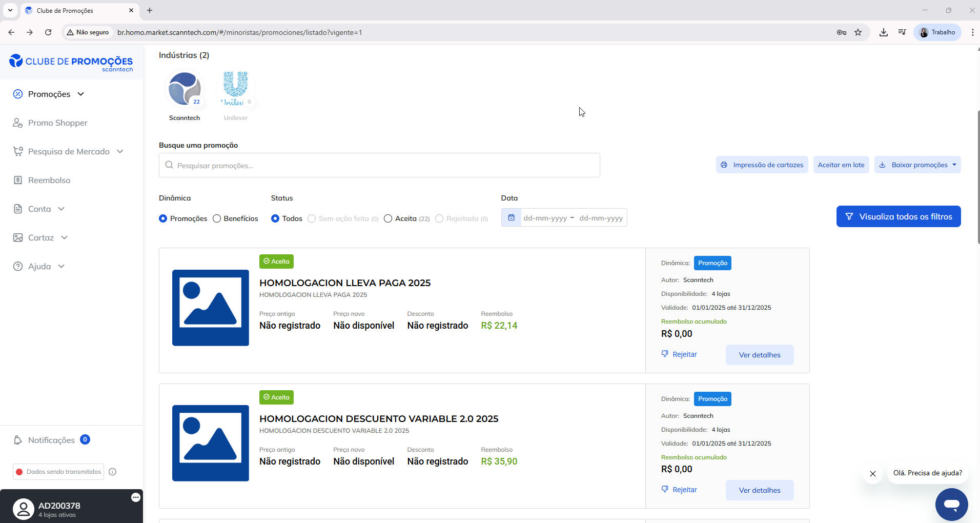Click the Scanntech industry logo
The image size is (980, 523).
185,89
